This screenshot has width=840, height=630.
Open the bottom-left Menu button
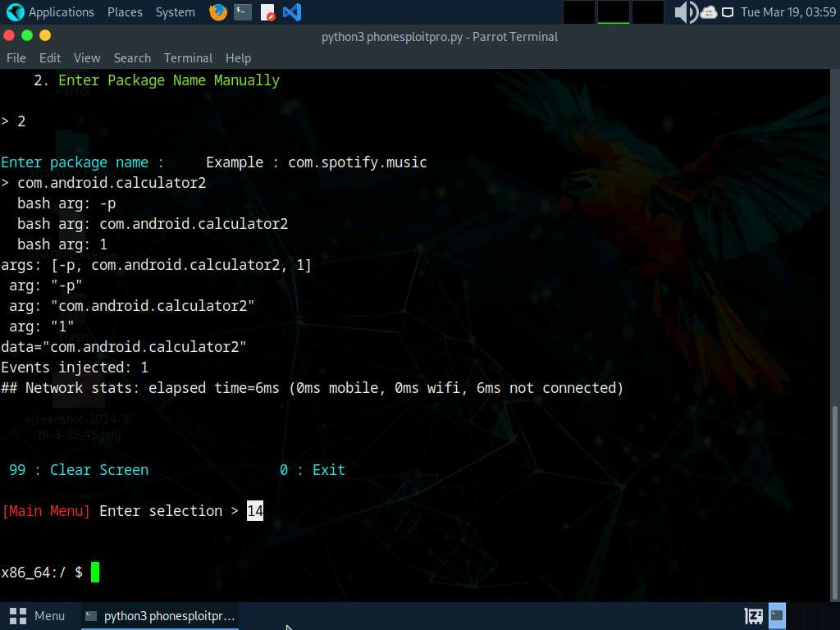point(38,615)
